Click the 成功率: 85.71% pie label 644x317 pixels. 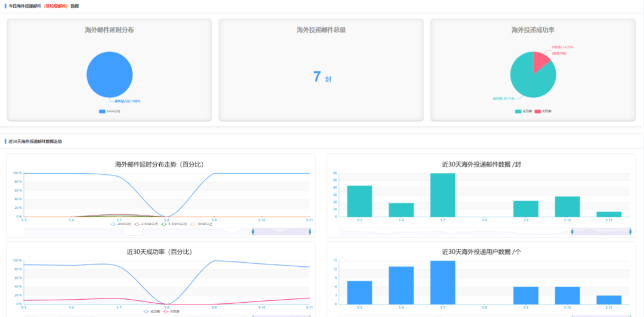pyautogui.click(x=503, y=99)
